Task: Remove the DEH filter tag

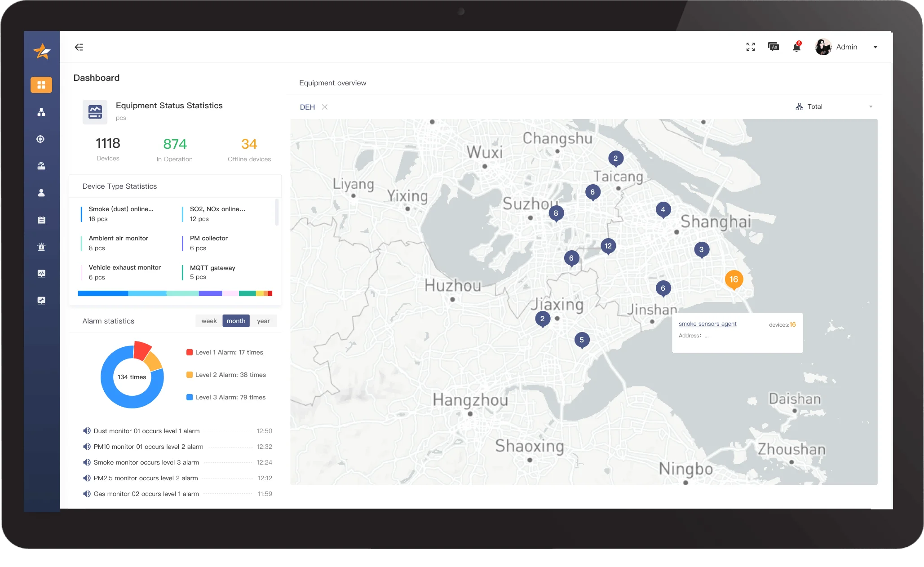Action: click(325, 107)
